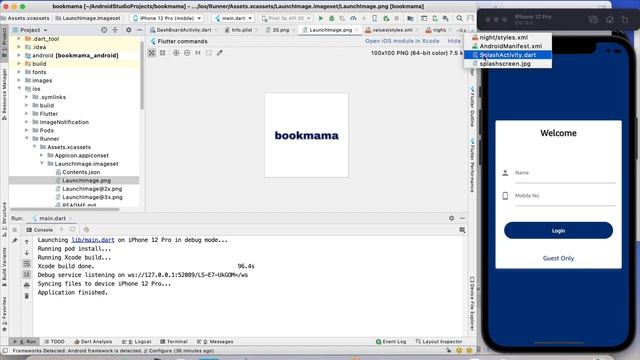Collapse the Runner folder
Image resolution: width=640 pixels, height=360 pixels.
point(27,138)
